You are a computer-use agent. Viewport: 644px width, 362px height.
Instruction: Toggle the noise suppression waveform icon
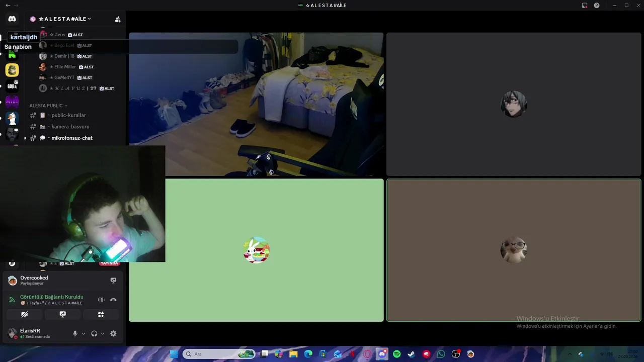(x=101, y=300)
